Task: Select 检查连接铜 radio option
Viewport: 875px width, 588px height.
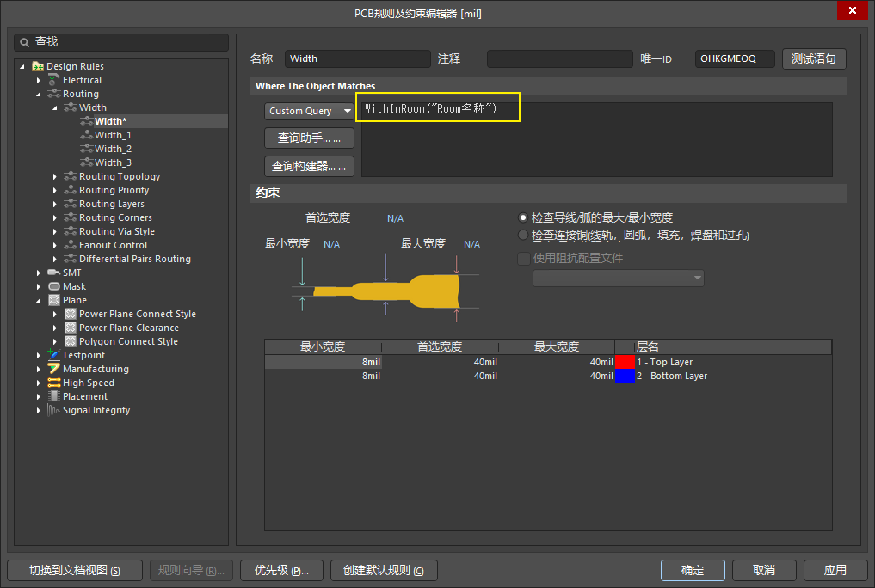Action: pos(523,235)
